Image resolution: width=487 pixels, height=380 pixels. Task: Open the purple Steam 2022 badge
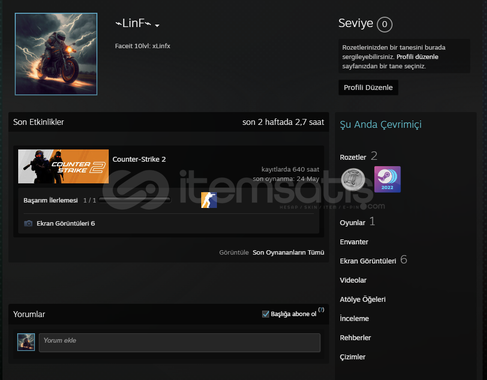(387, 179)
